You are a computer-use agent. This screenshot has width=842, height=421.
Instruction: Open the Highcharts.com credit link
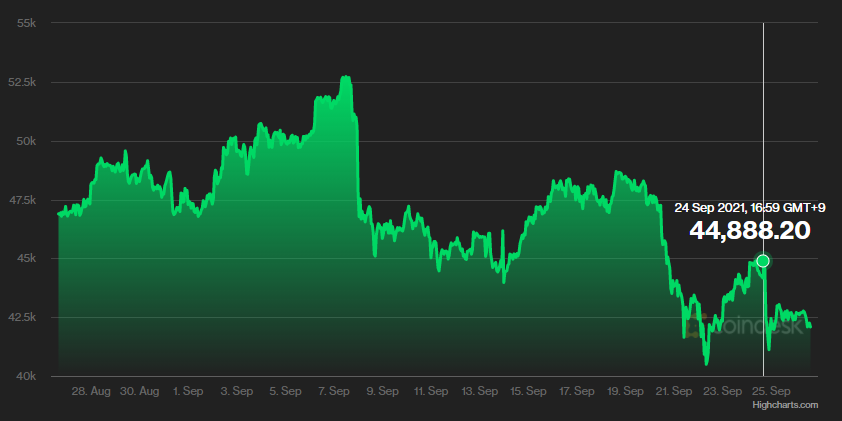(x=786, y=405)
